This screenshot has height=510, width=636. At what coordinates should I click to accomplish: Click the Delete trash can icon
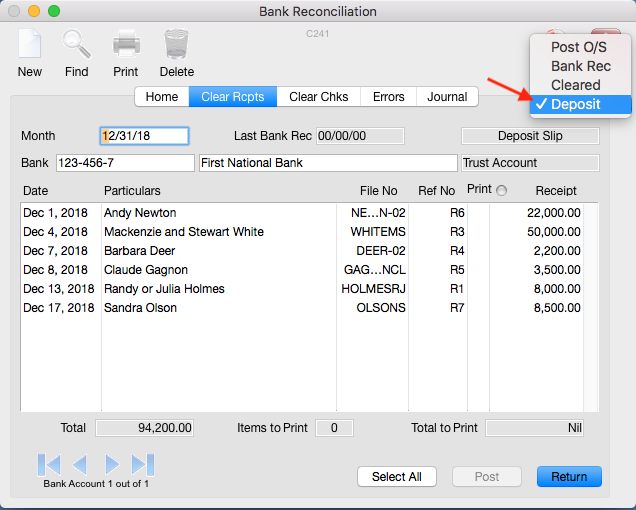pyautogui.click(x=176, y=45)
